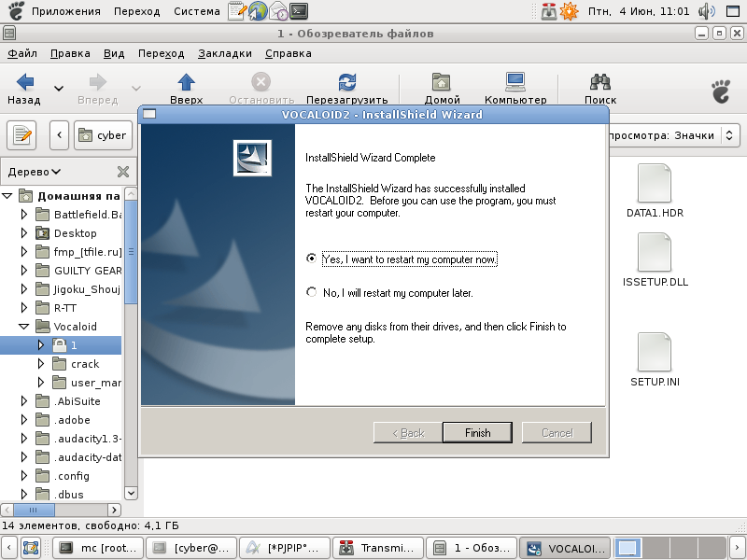Close the Дерево side pane
Image resolution: width=747 pixels, height=560 pixels.
coord(123,172)
